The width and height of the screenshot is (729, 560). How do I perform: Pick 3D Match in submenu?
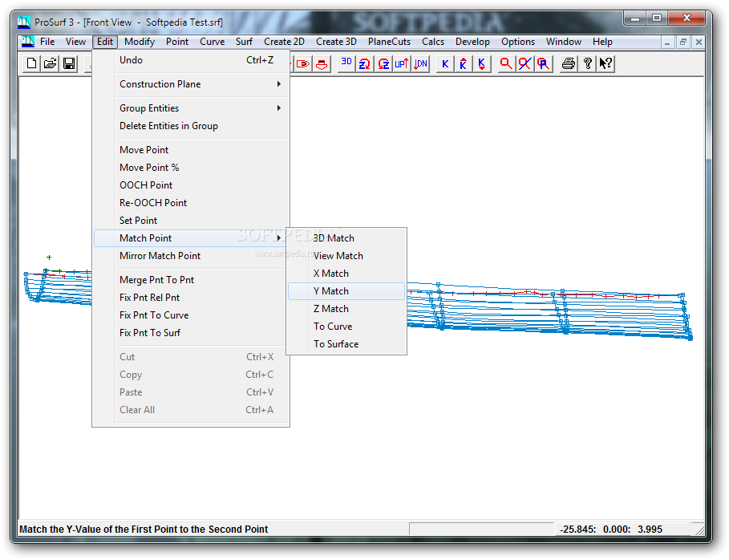[346, 238]
